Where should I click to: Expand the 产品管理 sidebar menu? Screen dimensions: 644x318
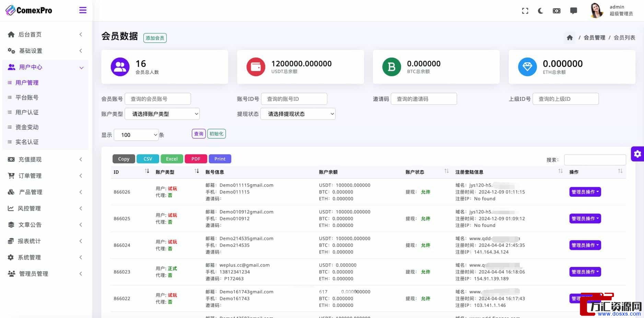coord(45,192)
